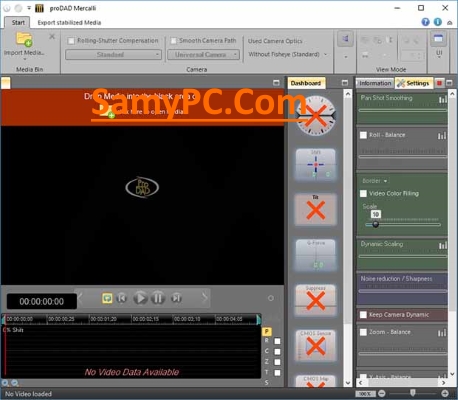Click the UI layout icon
This screenshot has width=458, height=400.
point(438,39)
